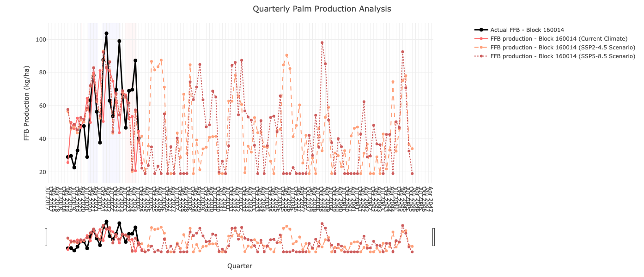Viewport: 644px width, 277px height.
Task: Toggle the Current Climate trace in the legend
Action: coord(541,39)
